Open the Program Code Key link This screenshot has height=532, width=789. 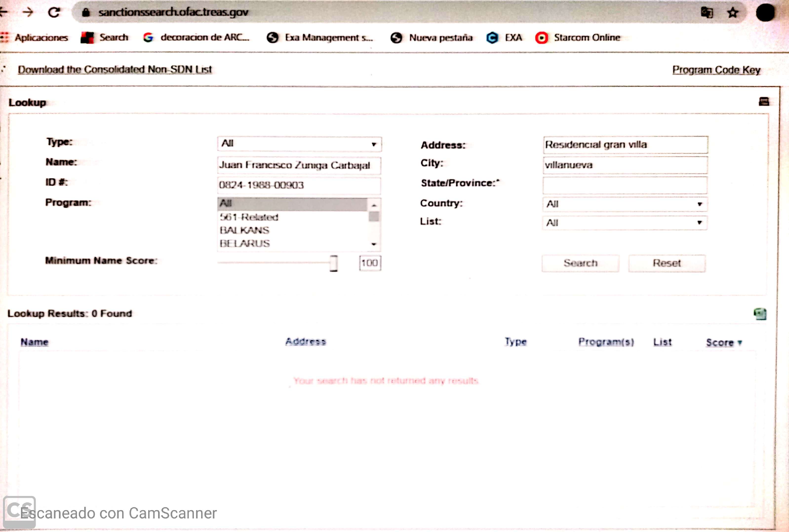click(x=716, y=70)
